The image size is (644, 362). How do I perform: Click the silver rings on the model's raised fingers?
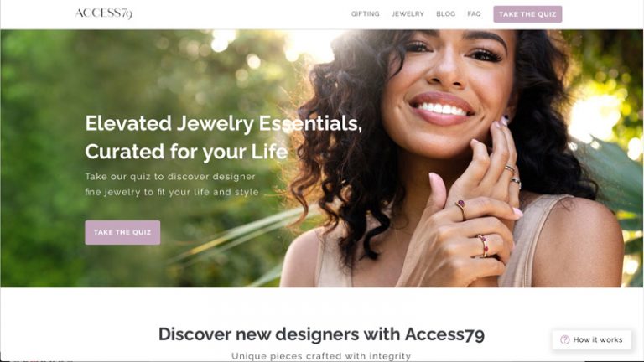[x=512, y=175]
